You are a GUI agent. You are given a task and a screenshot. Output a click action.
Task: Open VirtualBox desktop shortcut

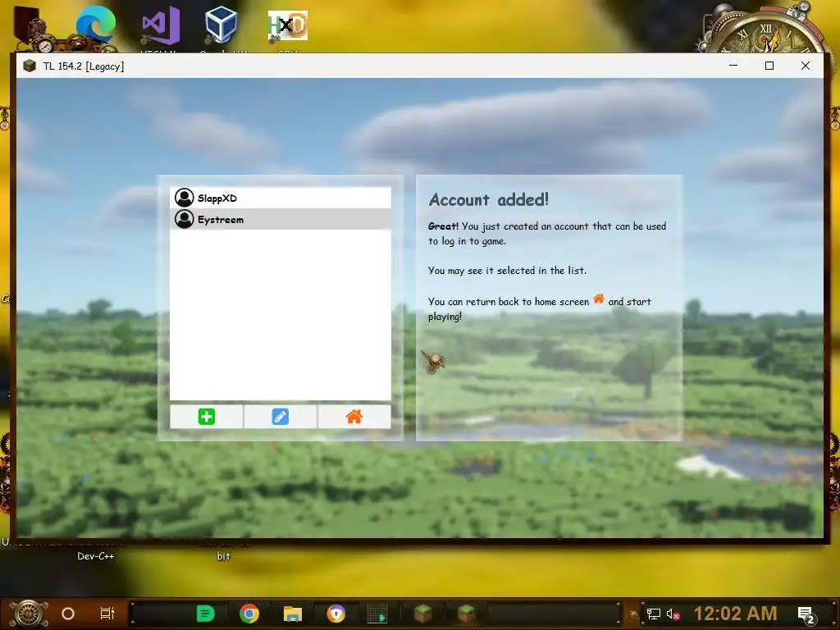point(221,25)
